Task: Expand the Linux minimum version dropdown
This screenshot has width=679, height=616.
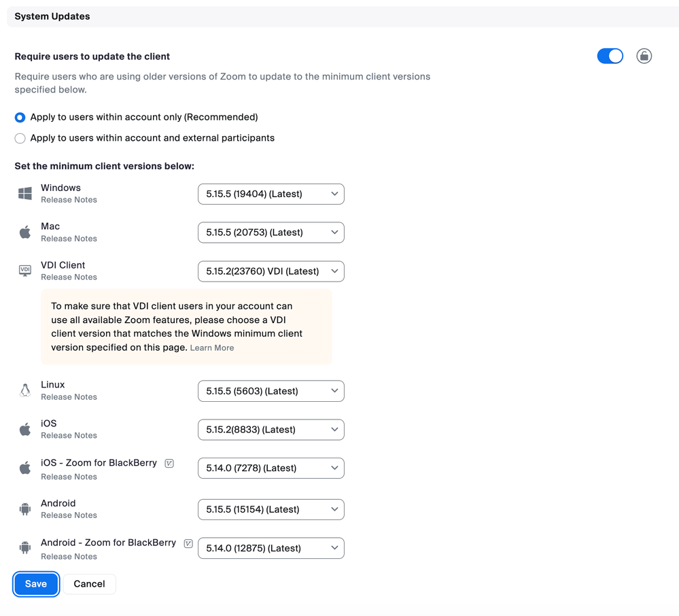Action: click(x=271, y=391)
